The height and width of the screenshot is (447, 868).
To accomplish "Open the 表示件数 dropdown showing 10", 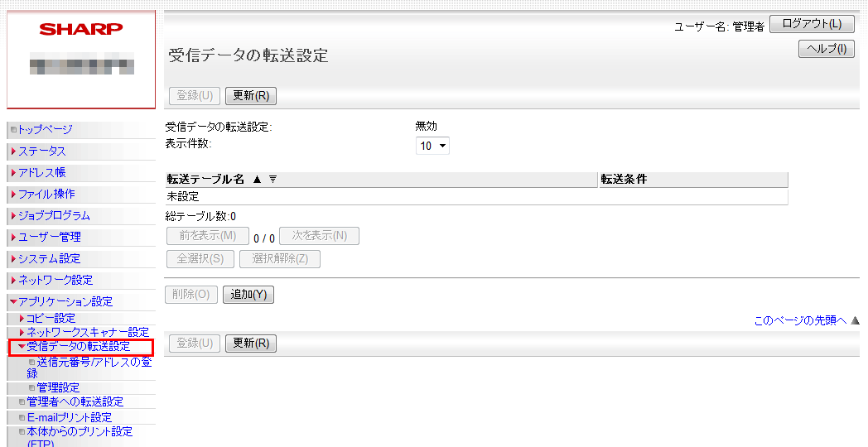I will click(432, 146).
